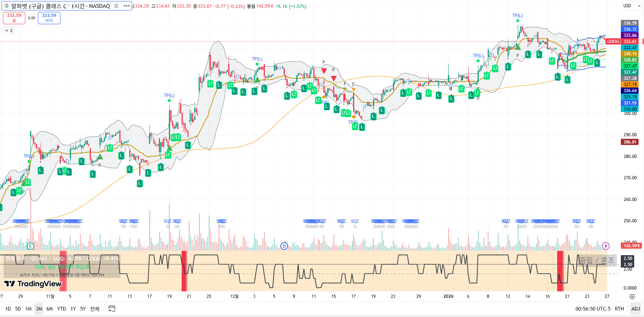Click the purple 333.66 price scale label
644x317 pixels.
click(x=630, y=35)
